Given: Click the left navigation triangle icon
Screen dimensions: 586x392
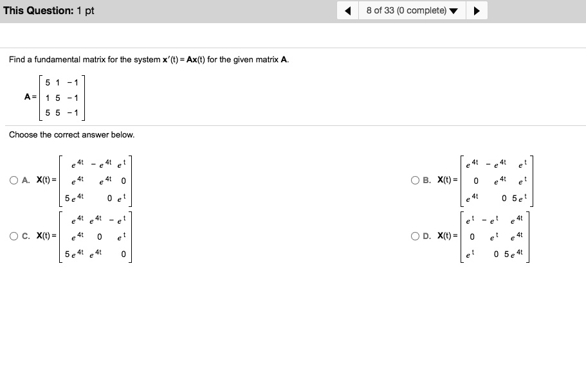Looking at the screenshot, I should [347, 10].
